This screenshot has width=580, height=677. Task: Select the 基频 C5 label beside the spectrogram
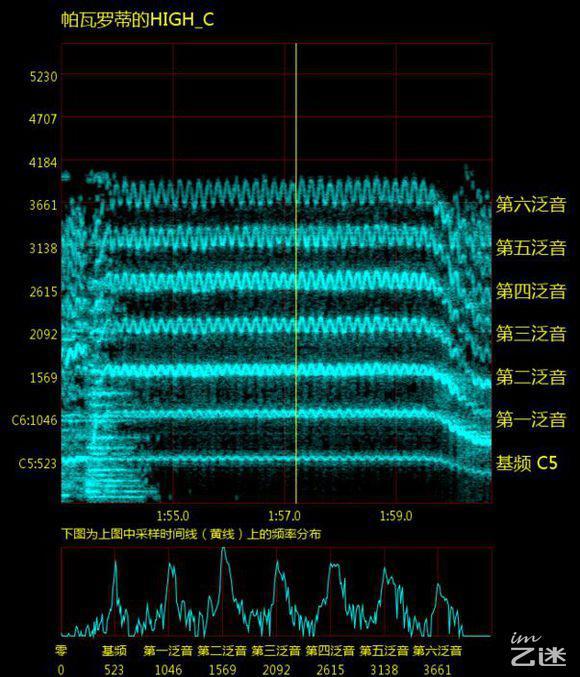pyautogui.click(x=526, y=463)
